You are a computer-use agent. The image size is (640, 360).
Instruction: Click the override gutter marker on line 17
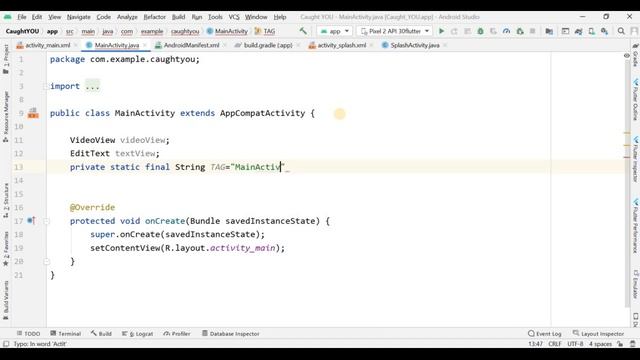click(31, 221)
